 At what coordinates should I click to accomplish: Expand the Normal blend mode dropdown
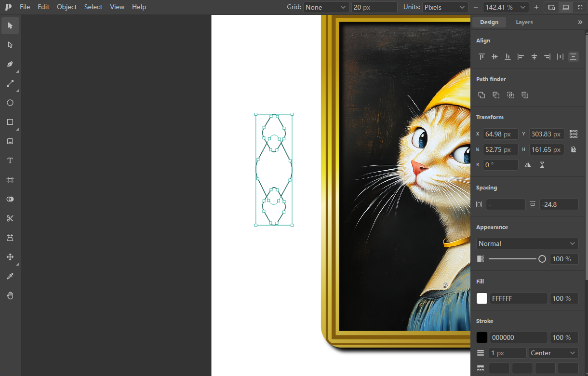click(x=527, y=243)
